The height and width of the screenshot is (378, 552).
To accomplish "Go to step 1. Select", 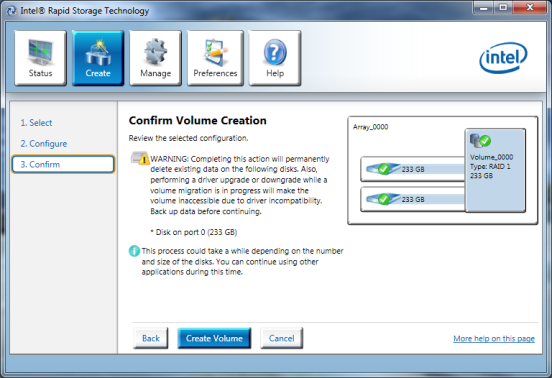I will click(36, 122).
